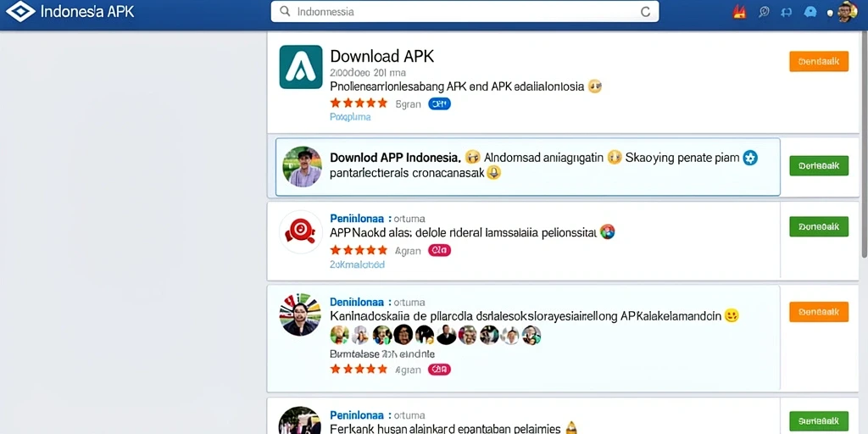Click the red target app icon for APPNaokd
This screenshot has width=868, height=434.
[301, 231]
